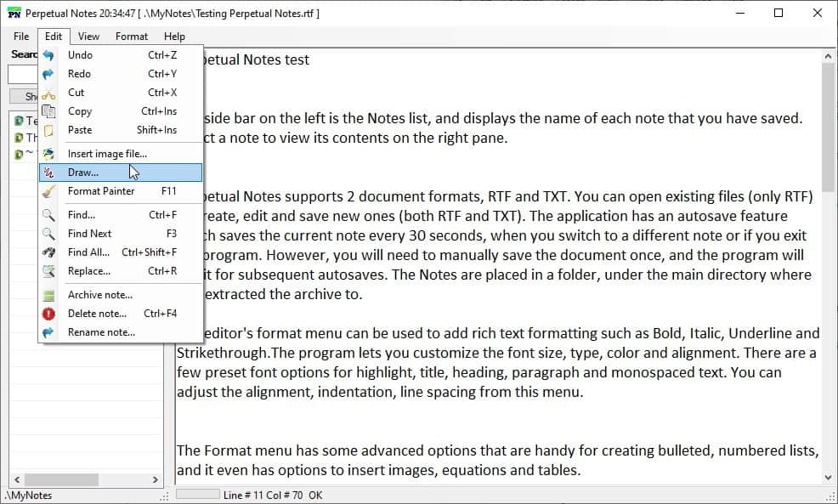
Task: Choose Replace... in the Edit menu
Action: pos(89,271)
